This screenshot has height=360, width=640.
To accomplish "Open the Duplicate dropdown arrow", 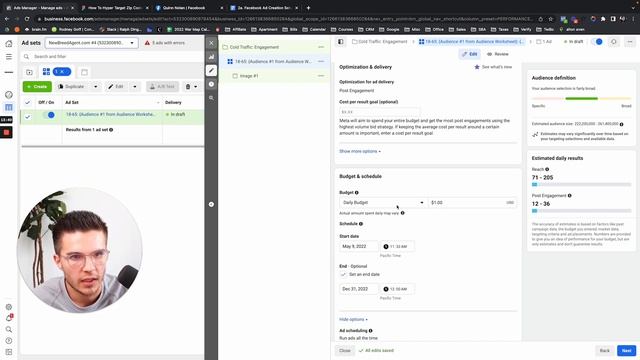I will (96, 87).
